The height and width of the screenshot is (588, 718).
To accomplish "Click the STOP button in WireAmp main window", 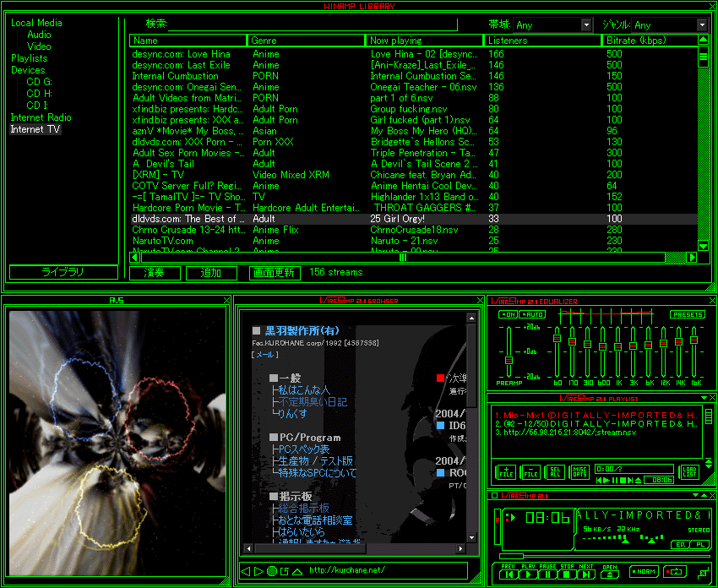I will (x=567, y=574).
